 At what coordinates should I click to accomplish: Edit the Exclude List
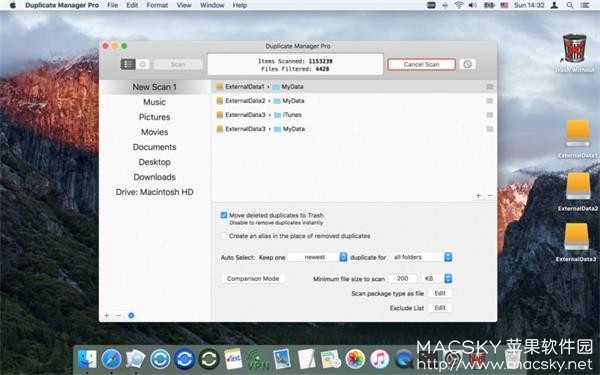[440, 308]
